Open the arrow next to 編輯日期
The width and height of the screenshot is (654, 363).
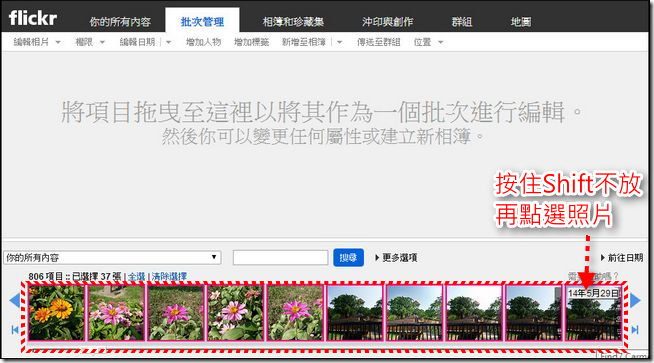click(x=169, y=42)
